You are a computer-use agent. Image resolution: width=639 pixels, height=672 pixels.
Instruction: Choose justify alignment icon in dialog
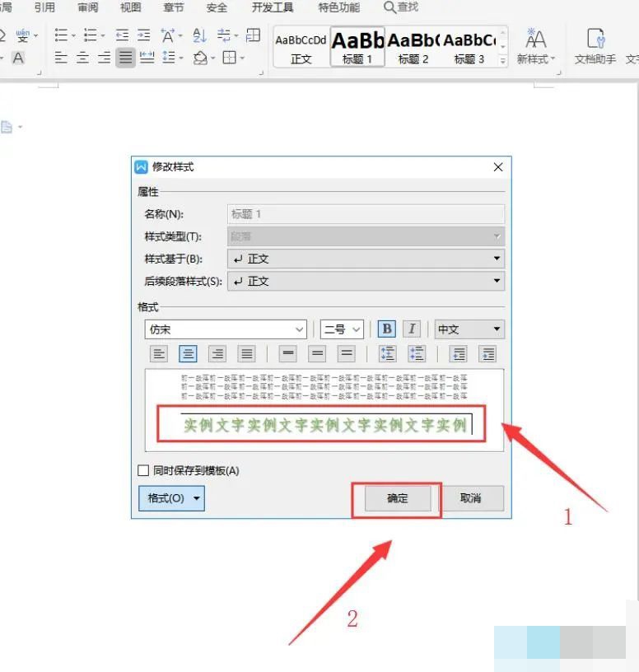(x=246, y=353)
